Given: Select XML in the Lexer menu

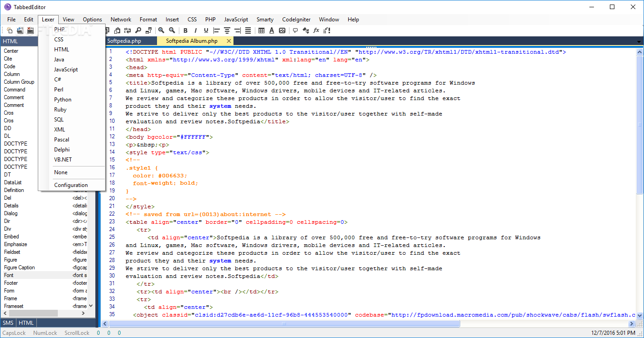Looking at the screenshot, I should 72,130.
